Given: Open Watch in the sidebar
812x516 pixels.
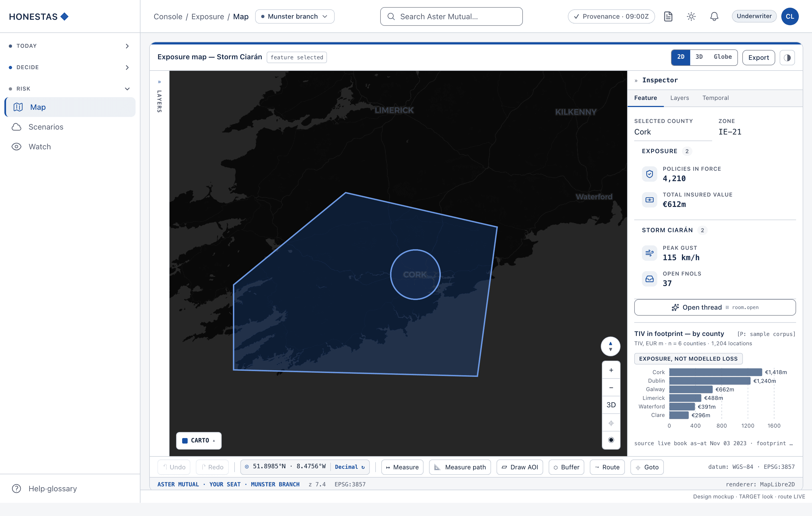Looking at the screenshot, I should pos(70,147).
